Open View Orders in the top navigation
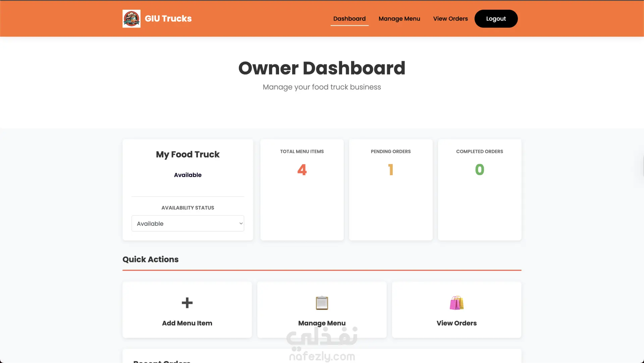This screenshot has height=363, width=644. (x=450, y=19)
